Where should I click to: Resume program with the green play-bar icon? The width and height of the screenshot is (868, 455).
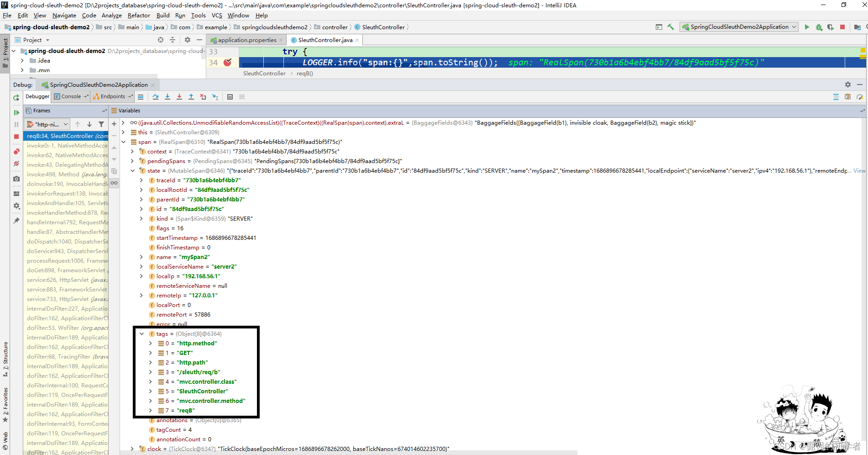tap(16, 112)
